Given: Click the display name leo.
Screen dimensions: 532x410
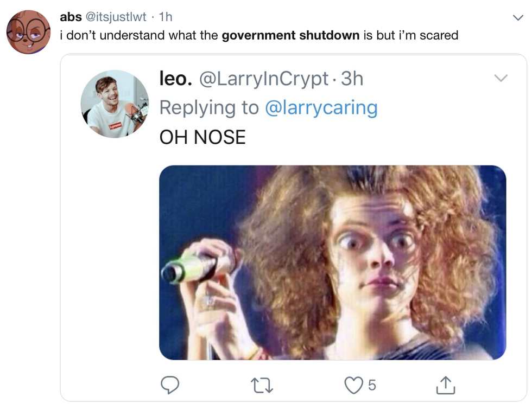Looking at the screenshot, I should pos(176,79).
